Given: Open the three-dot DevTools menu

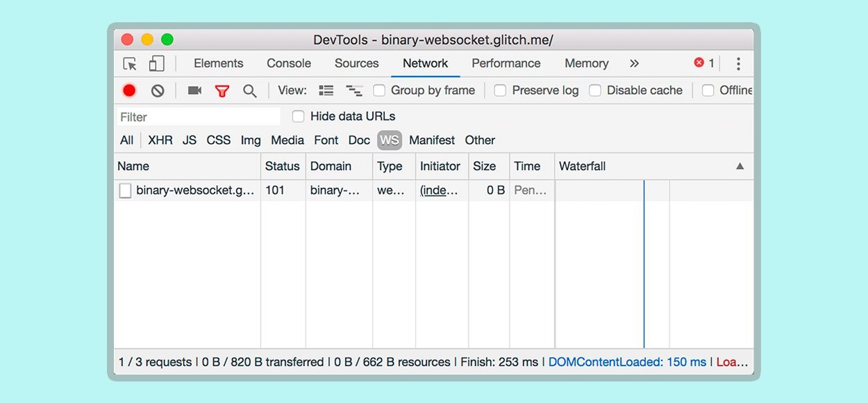Looking at the screenshot, I should point(738,64).
